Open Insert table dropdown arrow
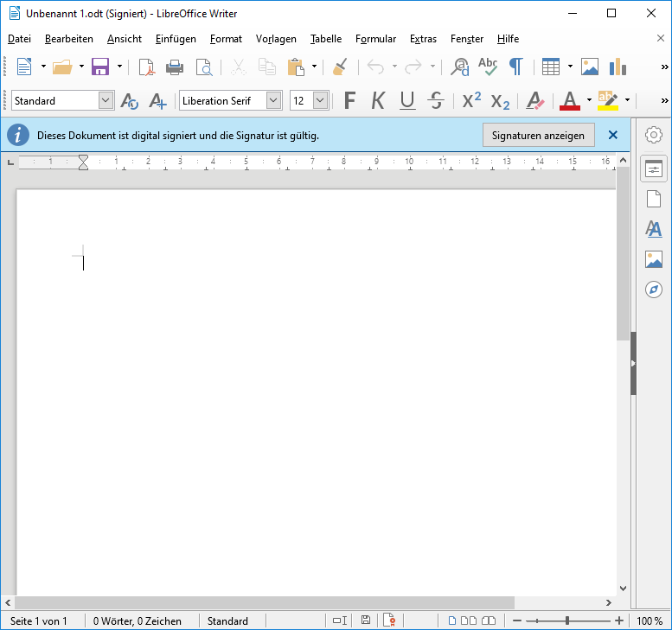The height and width of the screenshot is (630, 672). (570, 67)
